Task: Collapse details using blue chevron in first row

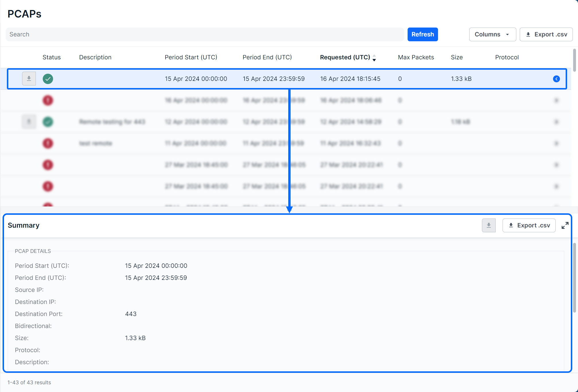Action: pos(556,79)
